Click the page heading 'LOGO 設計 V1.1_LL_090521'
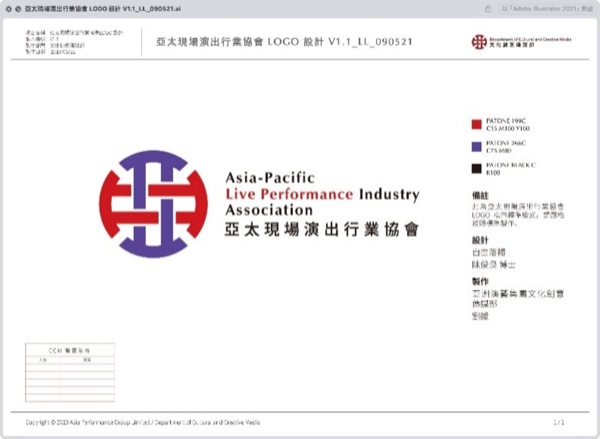Viewport: 600px width, 439px height. (284, 41)
